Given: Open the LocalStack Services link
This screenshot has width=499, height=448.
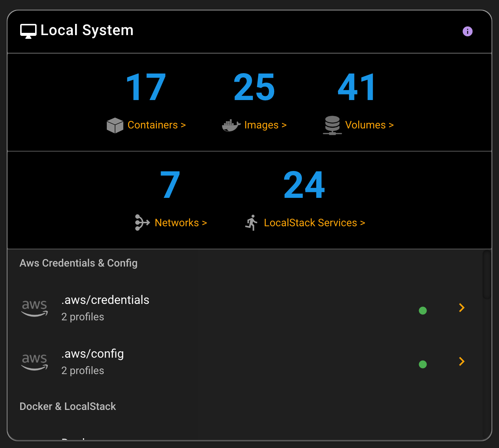Looking at the screenshot, I should [314, 223].
